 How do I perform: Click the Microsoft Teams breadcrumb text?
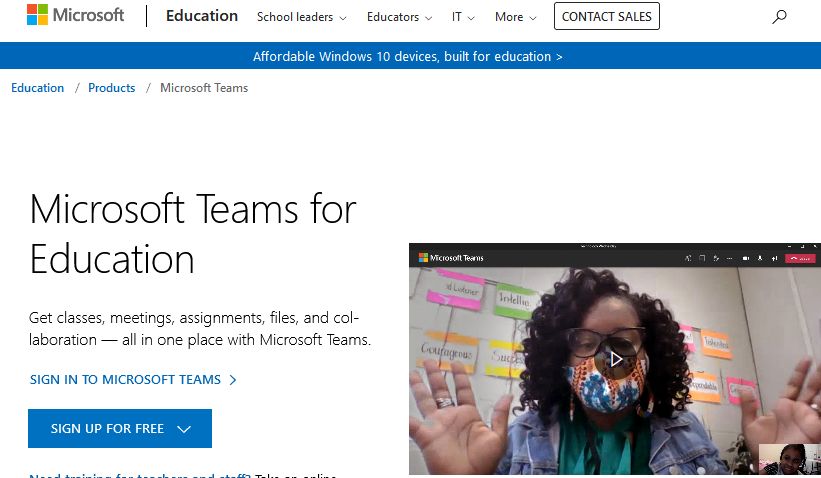coord(204,88)
